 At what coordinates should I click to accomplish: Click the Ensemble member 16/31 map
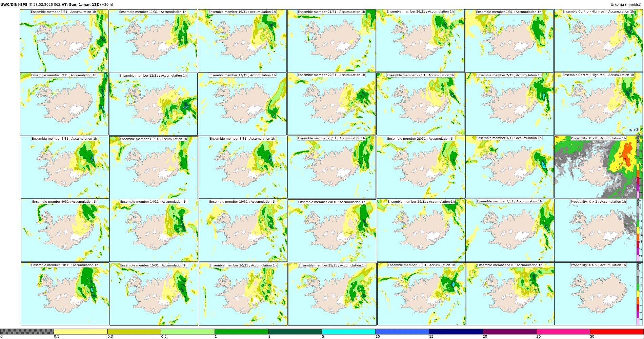pyautogui.click(x=242, y=41)
